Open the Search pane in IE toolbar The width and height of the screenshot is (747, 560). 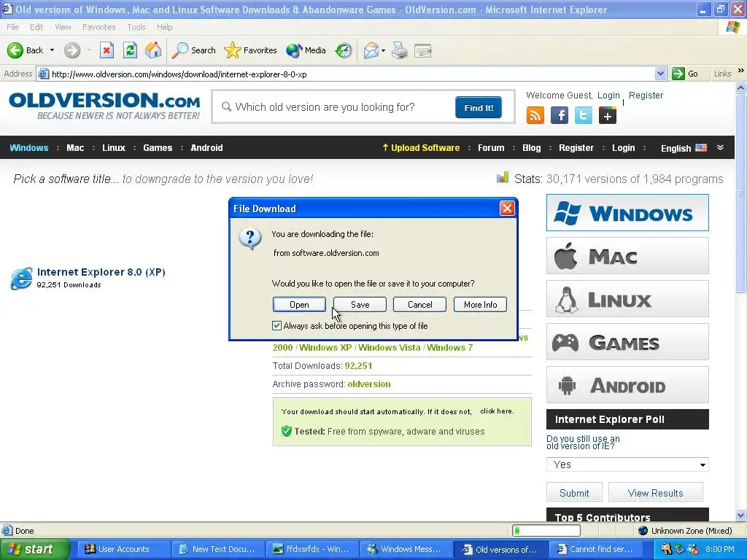(193, 50)
